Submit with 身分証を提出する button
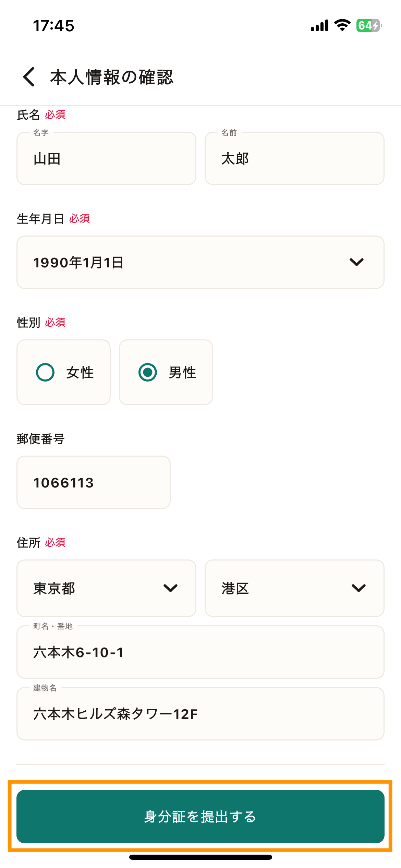The image size is (401, 868). (x=200, y=817)
